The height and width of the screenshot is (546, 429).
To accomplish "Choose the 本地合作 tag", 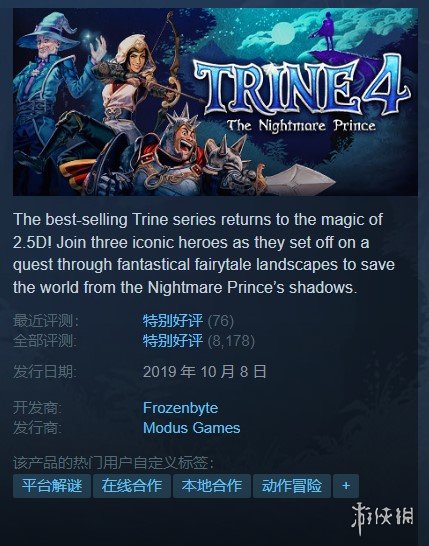I will (212, 486).
